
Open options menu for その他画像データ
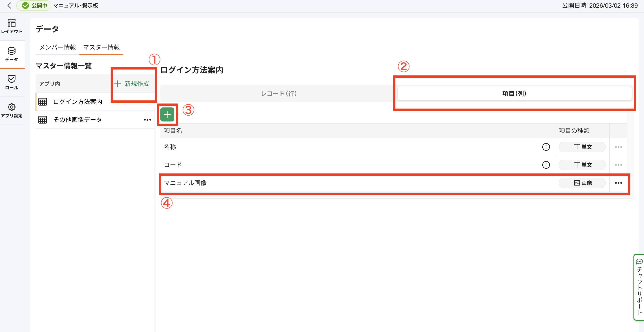click(147, 120)
